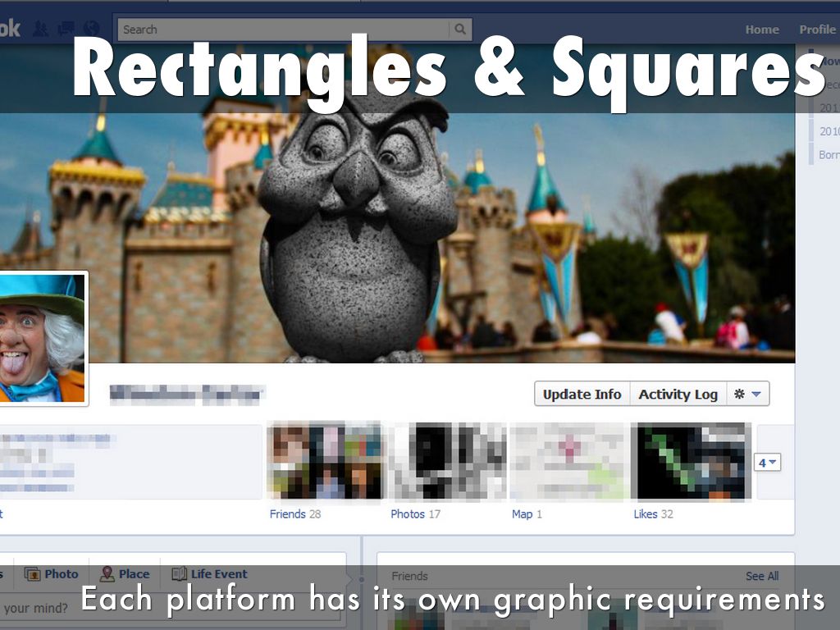Screen dimensions: 840x630
Task: Click the Place pin icon in composer
Action: click(107, 574)
